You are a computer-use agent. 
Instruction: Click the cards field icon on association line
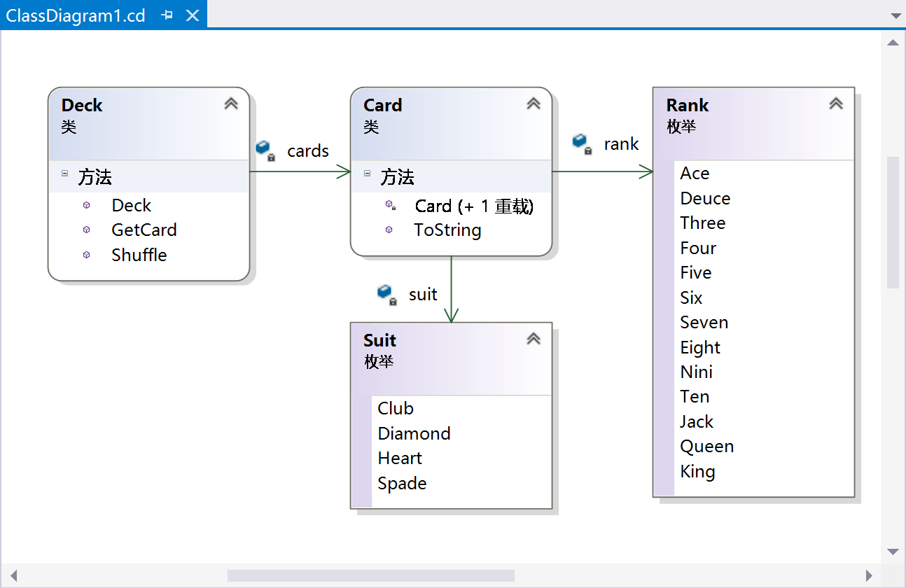click(265, 150)
